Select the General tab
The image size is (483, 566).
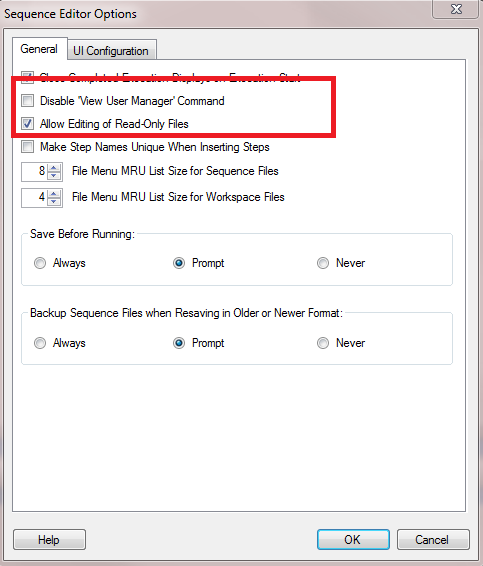[x=39, y=48]
